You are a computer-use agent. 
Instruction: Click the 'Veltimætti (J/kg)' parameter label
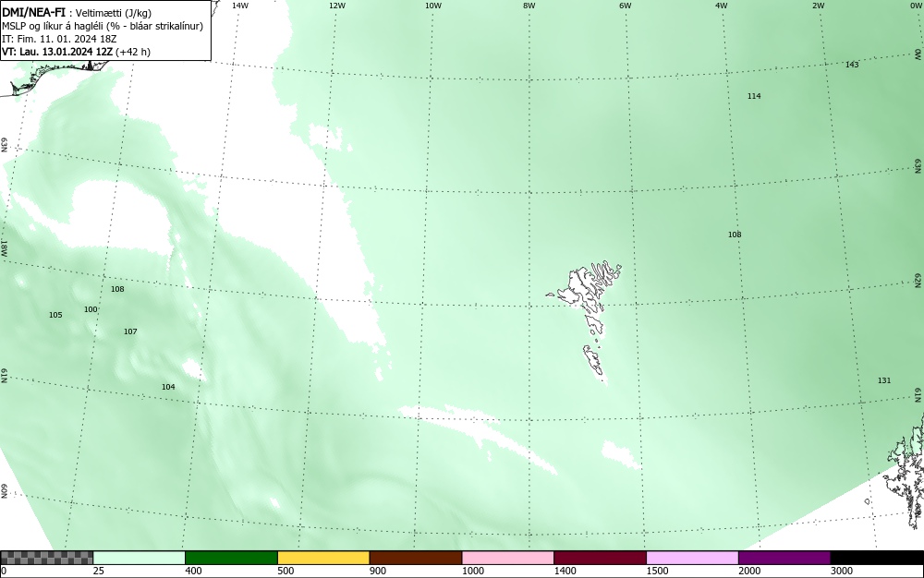click(113, 14)
